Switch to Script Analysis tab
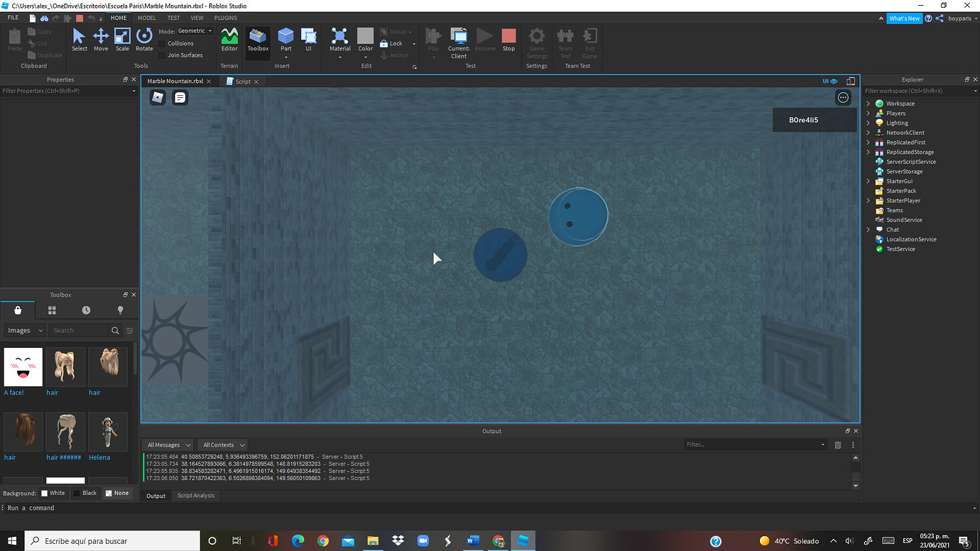The height and width of the screenshot is (551, 980). click(x=196, y=496)
